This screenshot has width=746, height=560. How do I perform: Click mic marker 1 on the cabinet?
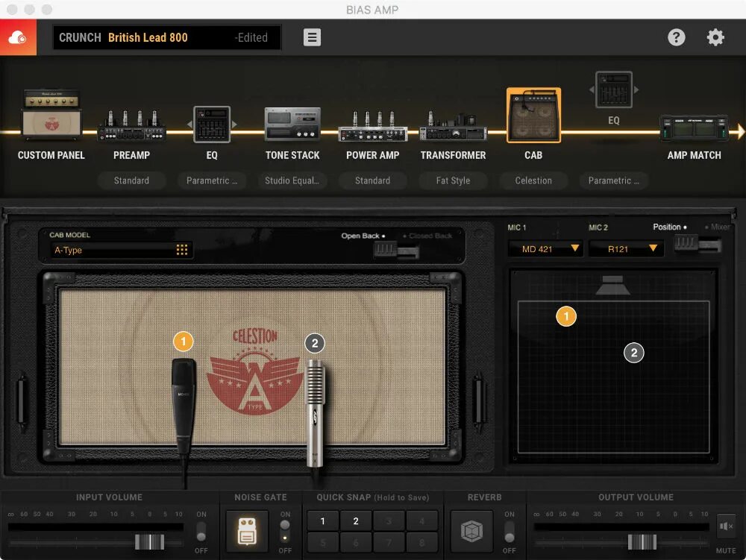184,342
